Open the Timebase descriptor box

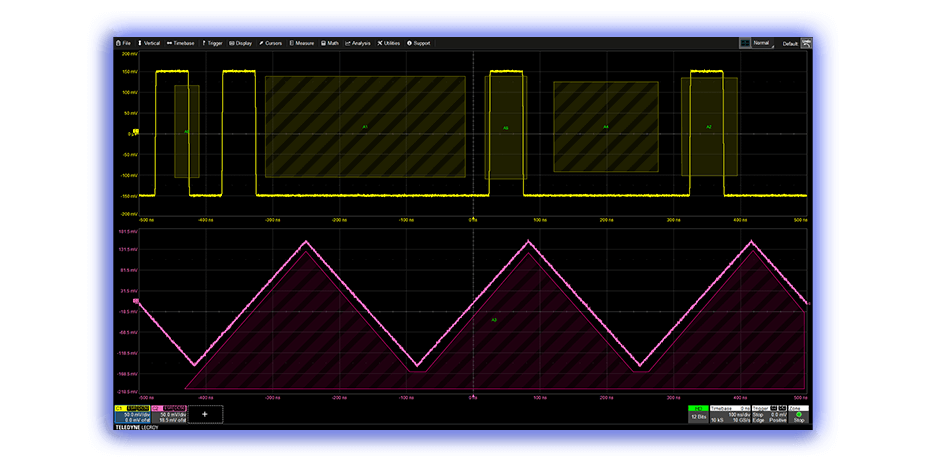pyautogui.click(x=730, y=414)
